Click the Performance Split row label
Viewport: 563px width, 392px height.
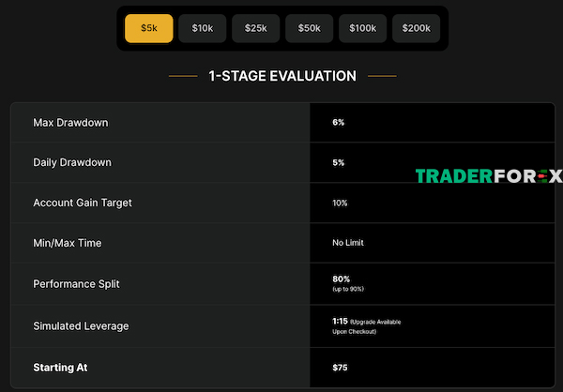[x=78, y=282]
